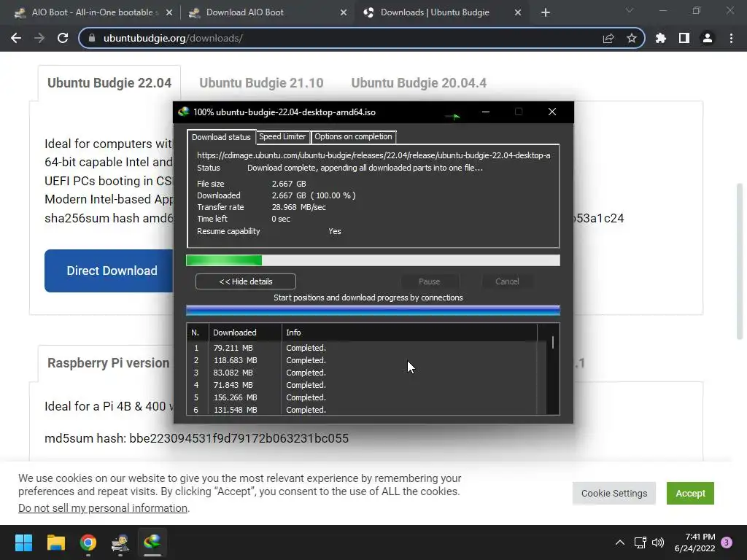Select the Ubuntu Budgie 21.10 page tab
Image resolution: width=747 pixels, height=560 pixels.
(261, 83)
